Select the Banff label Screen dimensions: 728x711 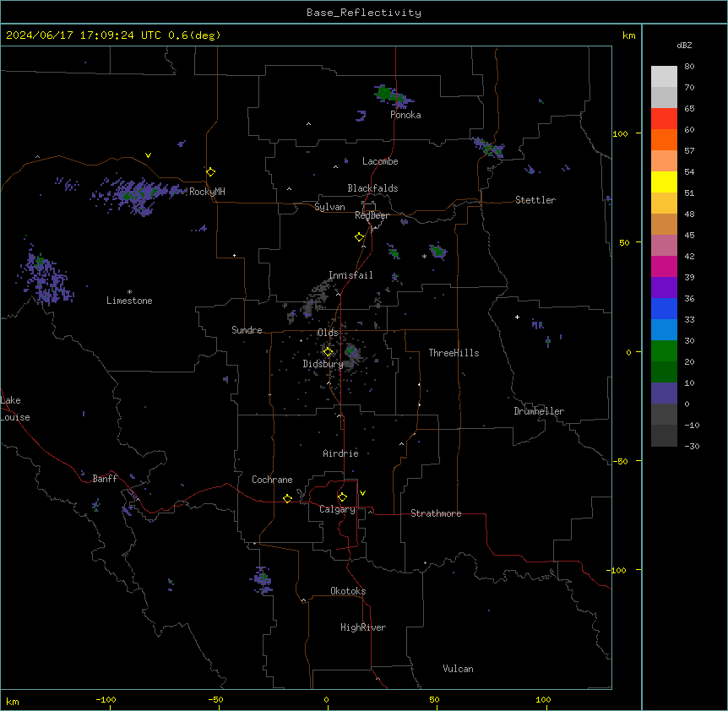(105, 479)
